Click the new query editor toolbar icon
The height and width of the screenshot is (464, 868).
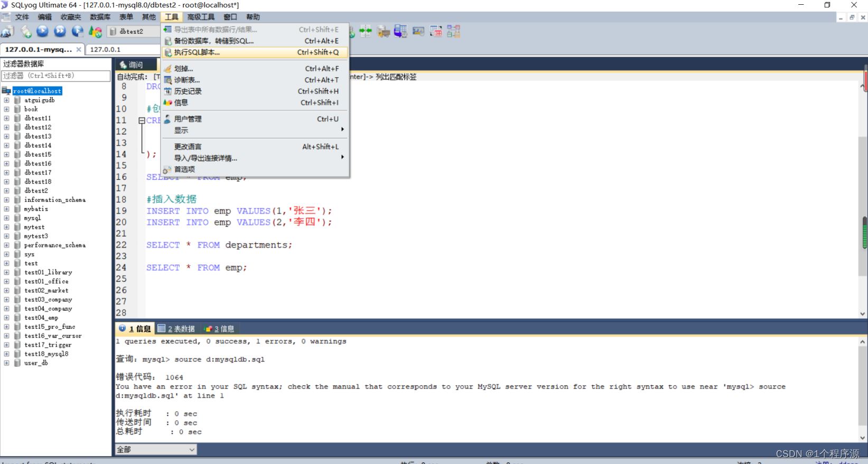click(25, 32)
